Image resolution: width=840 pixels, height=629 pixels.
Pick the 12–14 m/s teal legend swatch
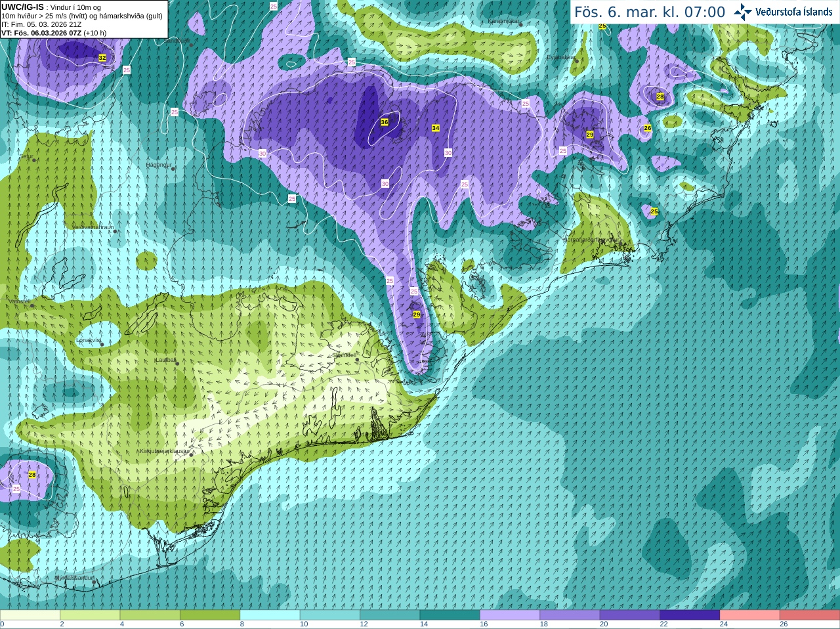click(390, 615)
